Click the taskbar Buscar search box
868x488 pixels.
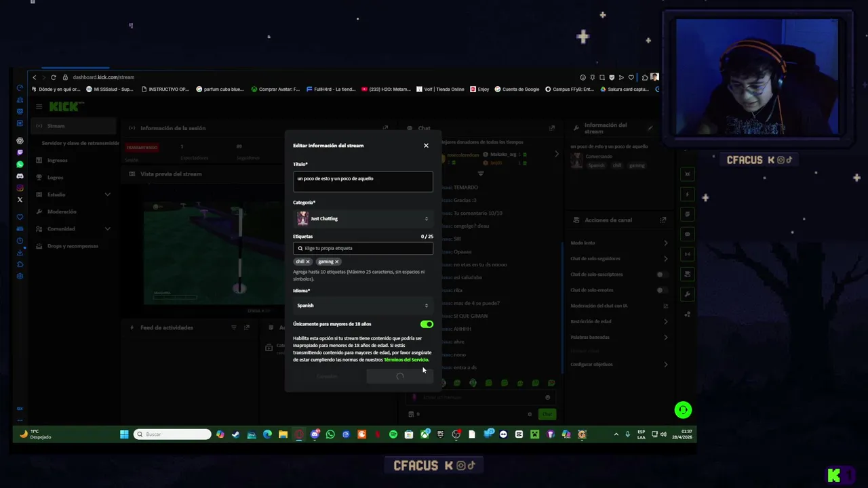pyautogui.click(x=172, y=434)
